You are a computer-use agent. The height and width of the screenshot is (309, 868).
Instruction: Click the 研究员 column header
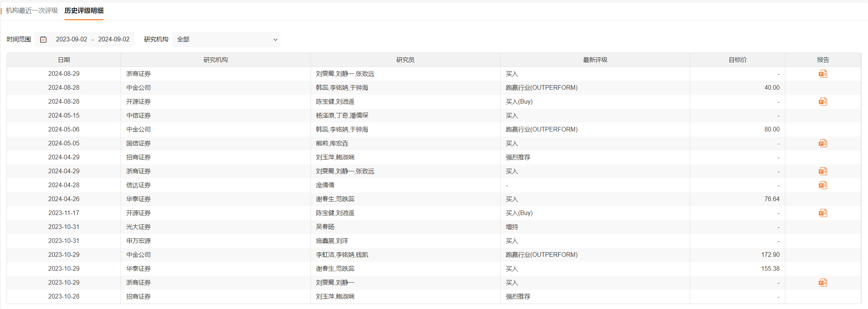click(405, 60)
